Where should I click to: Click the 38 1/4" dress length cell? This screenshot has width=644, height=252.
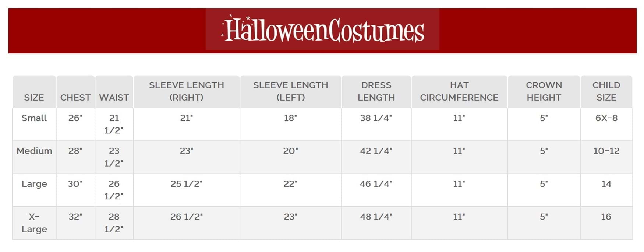tap(376, 118)
